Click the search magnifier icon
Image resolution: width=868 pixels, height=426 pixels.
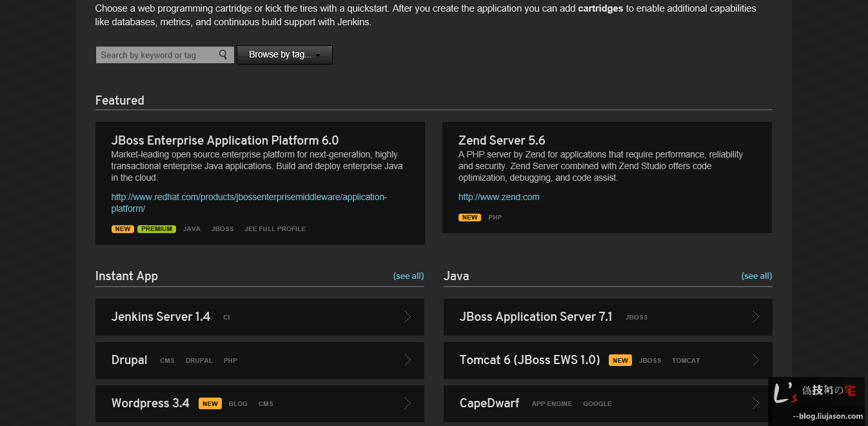pos(223,55)
